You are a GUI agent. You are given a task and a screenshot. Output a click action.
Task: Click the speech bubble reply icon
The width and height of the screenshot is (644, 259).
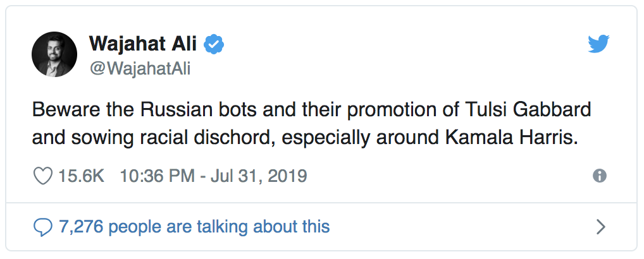click(x=42, y=226)
